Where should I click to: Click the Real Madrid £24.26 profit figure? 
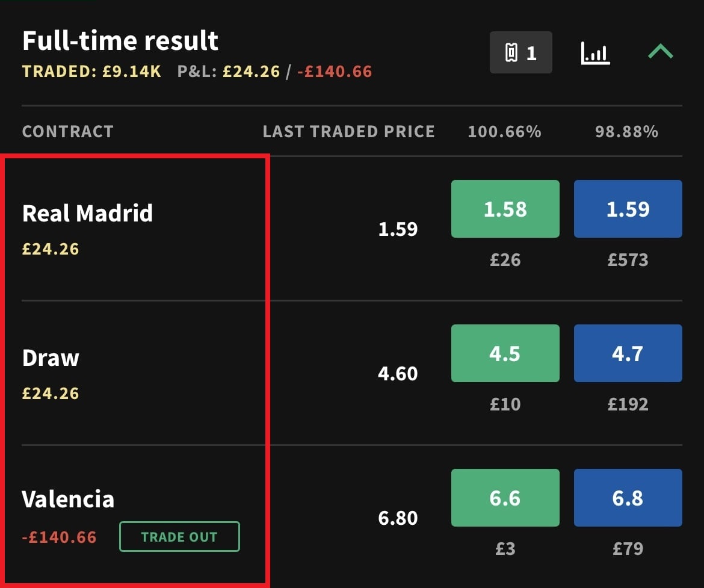[51, 249]
